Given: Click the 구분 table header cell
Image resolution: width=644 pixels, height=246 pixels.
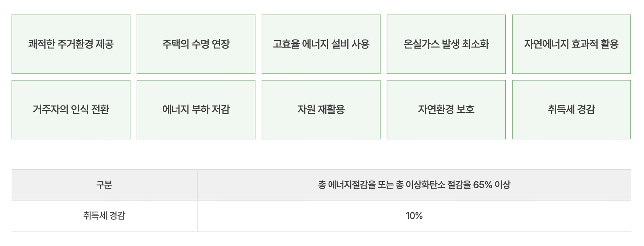Looking at the screenshot, I should pos(104,185).
